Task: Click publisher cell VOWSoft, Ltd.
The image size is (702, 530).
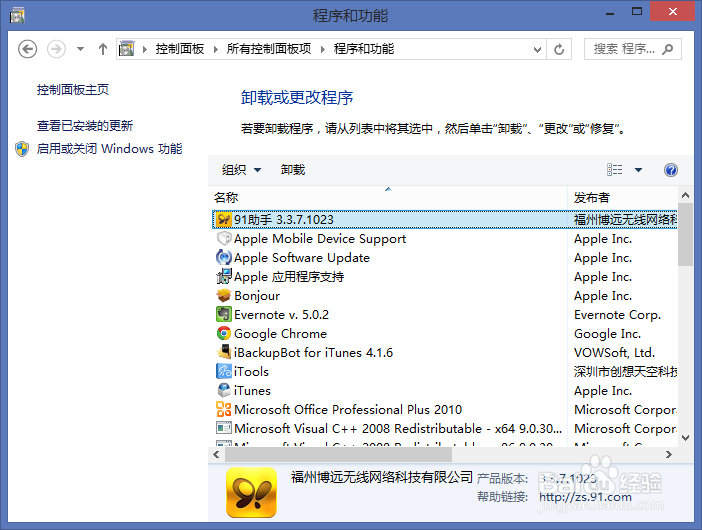Action: 614,353
